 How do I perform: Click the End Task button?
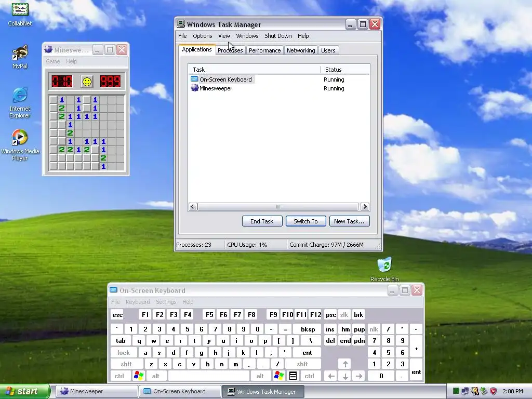262,221
